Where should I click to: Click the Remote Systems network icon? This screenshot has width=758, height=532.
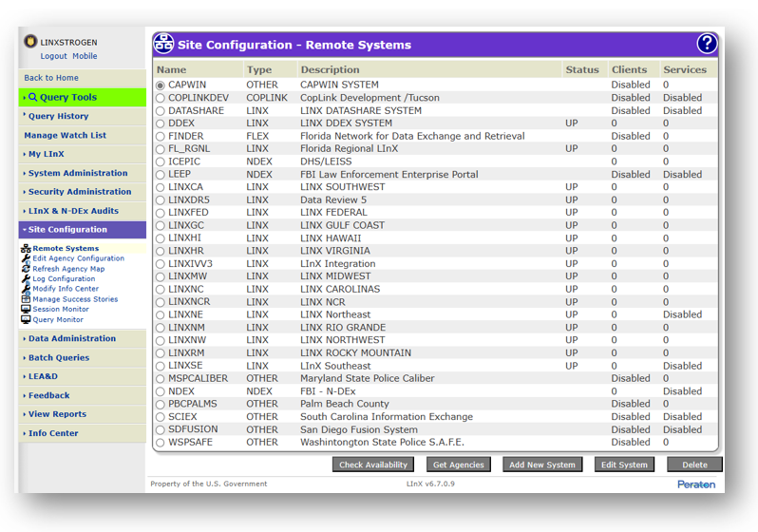(26, 249)
